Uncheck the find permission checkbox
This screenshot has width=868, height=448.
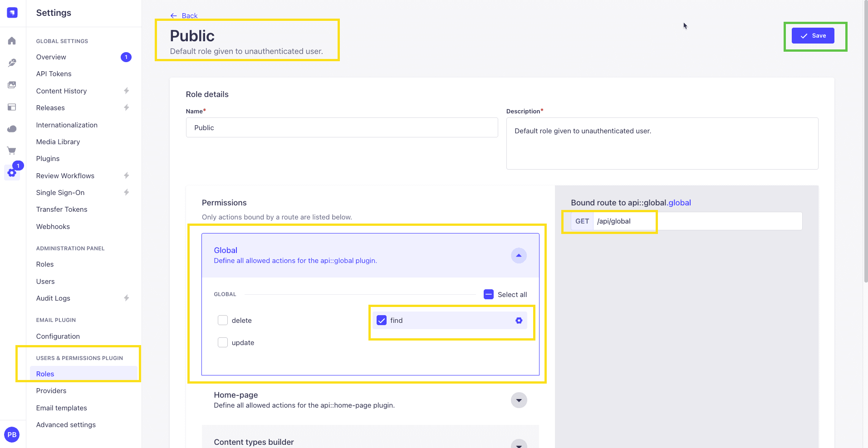point(382,321)
